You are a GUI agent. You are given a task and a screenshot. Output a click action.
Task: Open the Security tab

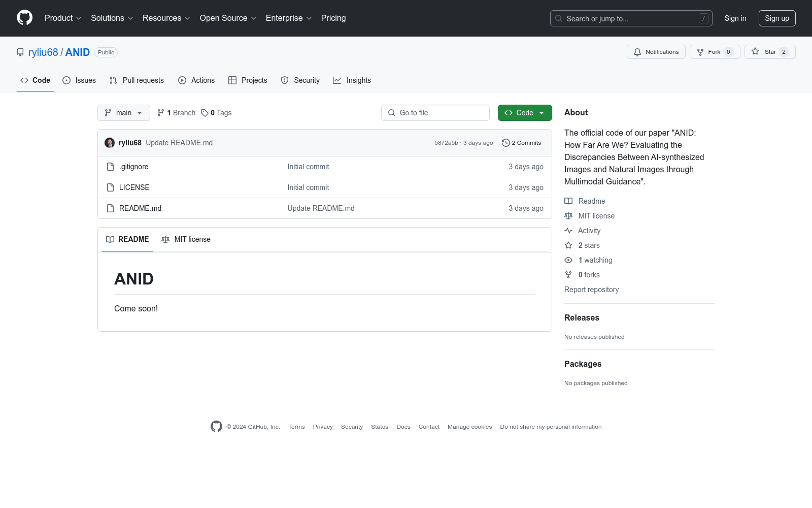click(300, 80)
